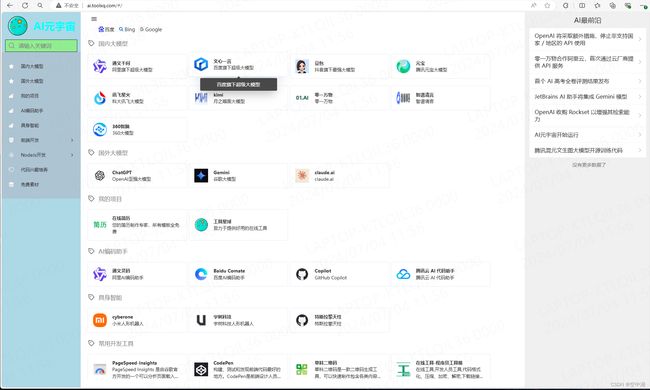Open the Baidu Comate icon
Screen dimensions: 650x390
coord(201,274)
